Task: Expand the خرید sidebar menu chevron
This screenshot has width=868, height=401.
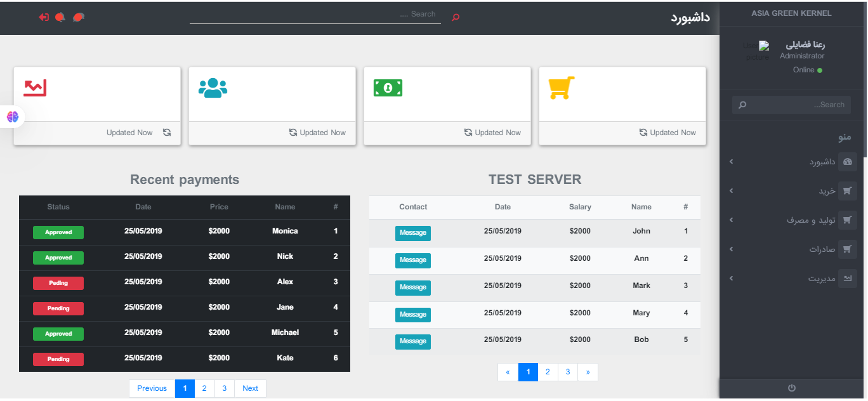Action: coord(731,191)
